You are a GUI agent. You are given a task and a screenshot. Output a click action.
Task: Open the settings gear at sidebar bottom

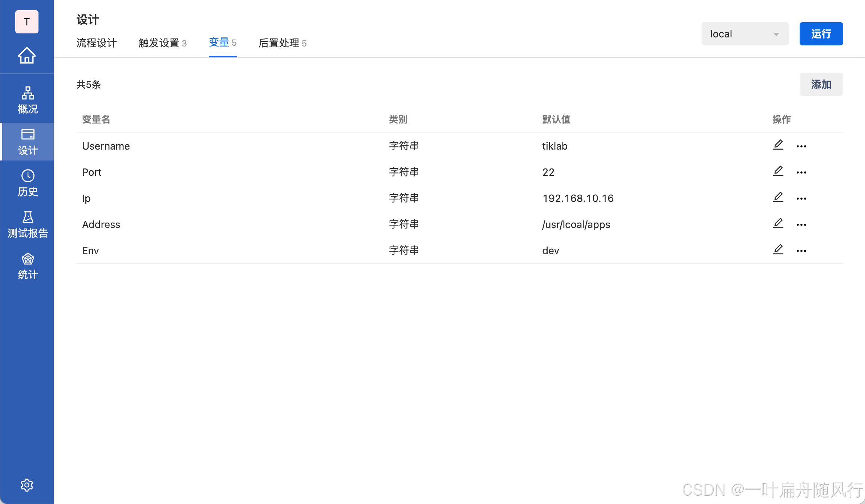[27, 485]
